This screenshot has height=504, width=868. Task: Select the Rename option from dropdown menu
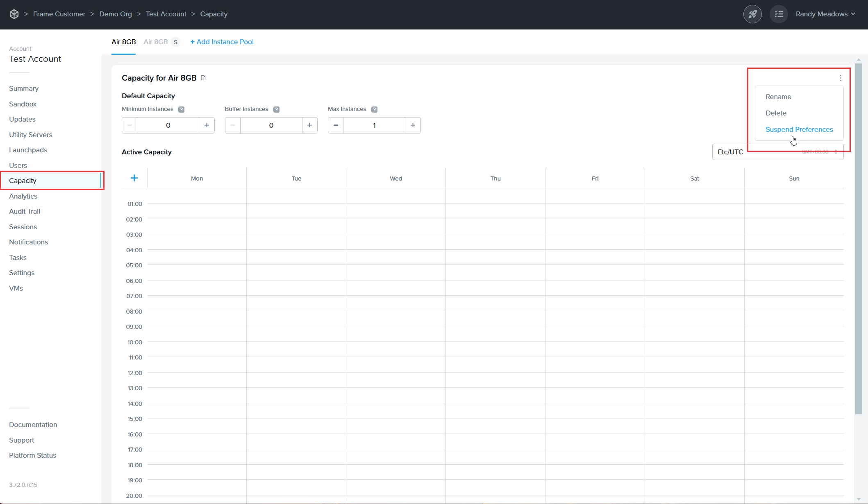coord(779,97)
